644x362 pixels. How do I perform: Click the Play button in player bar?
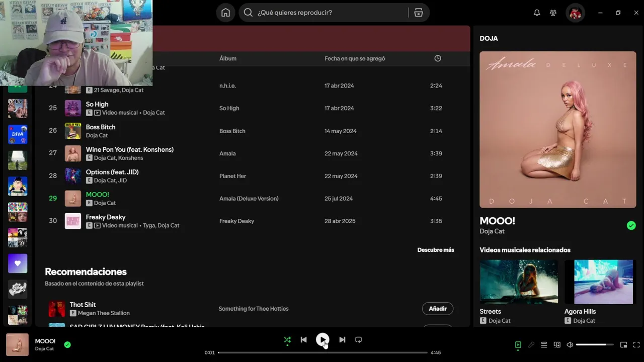(x=323, y=340)
